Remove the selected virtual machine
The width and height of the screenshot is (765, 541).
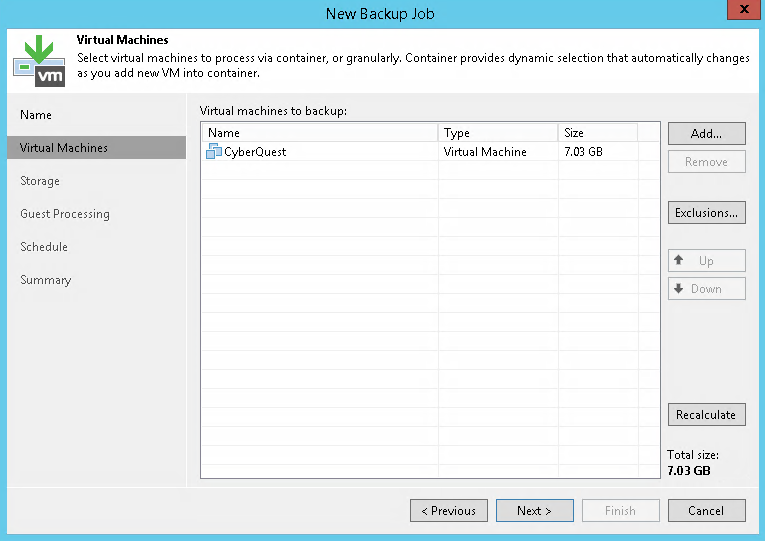coord(706,161)
